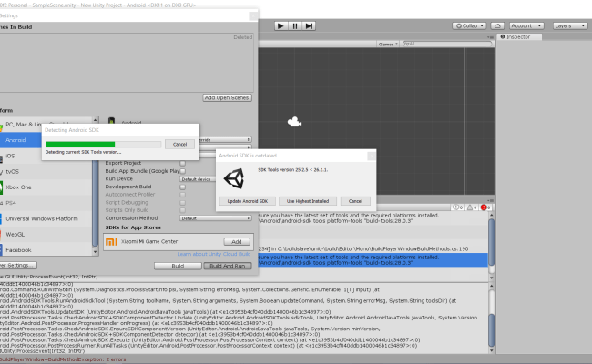The width and height of the screenshot is (592, 364).
Task: Select the Facebook platform
Action: (46, 249)
